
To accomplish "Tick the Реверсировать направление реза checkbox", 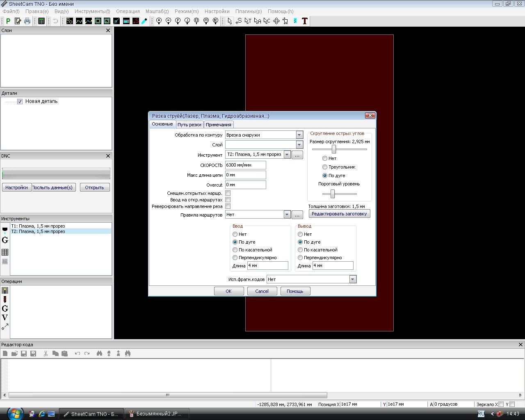I will tap(228, 206).
